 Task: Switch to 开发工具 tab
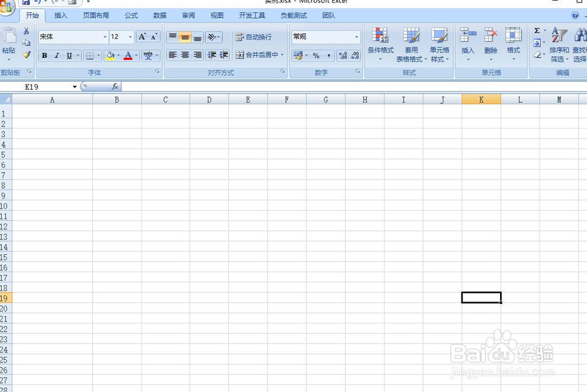(252, 15)
